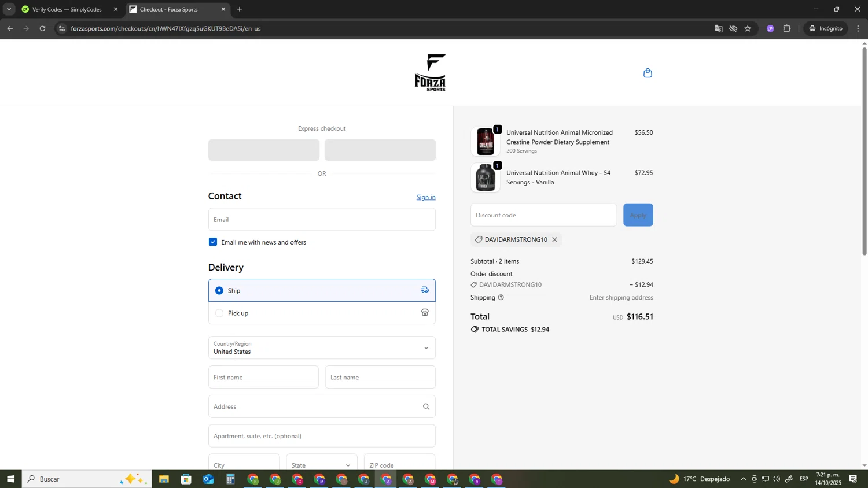The image size is (868, 488).
Task: Click the total price $116.51
Action: [x=640, y=317]
